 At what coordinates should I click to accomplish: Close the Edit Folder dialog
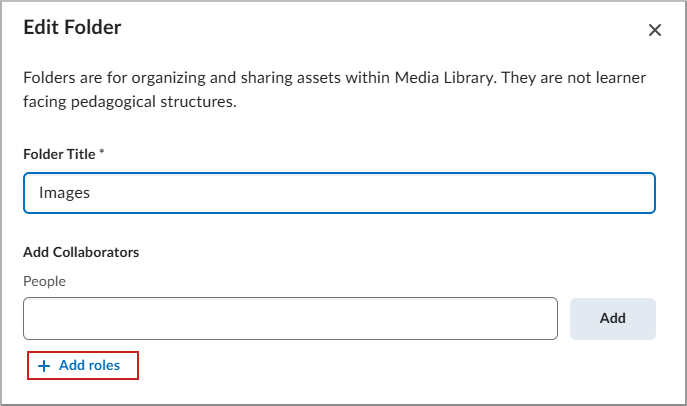(x=655, y=30)
